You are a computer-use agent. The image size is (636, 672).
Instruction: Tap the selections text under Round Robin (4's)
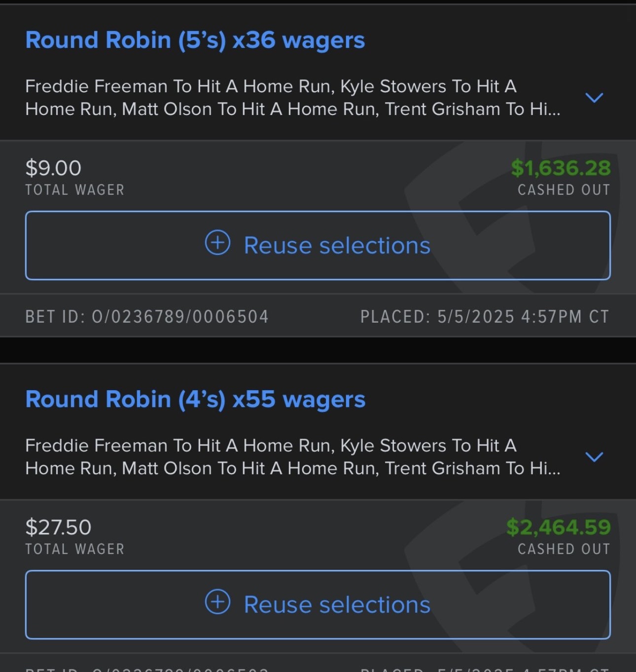point(292,457)
